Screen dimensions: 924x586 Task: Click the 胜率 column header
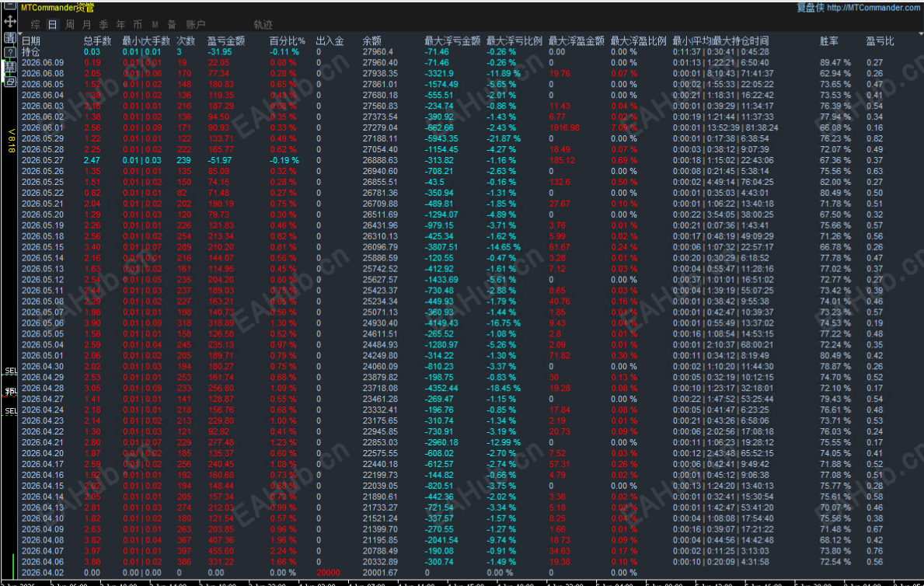pos(829,40)
